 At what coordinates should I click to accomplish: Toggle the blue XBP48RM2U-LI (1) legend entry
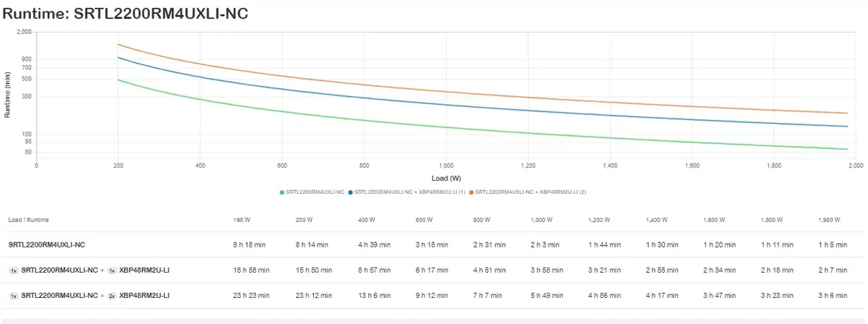coord(407,192)
